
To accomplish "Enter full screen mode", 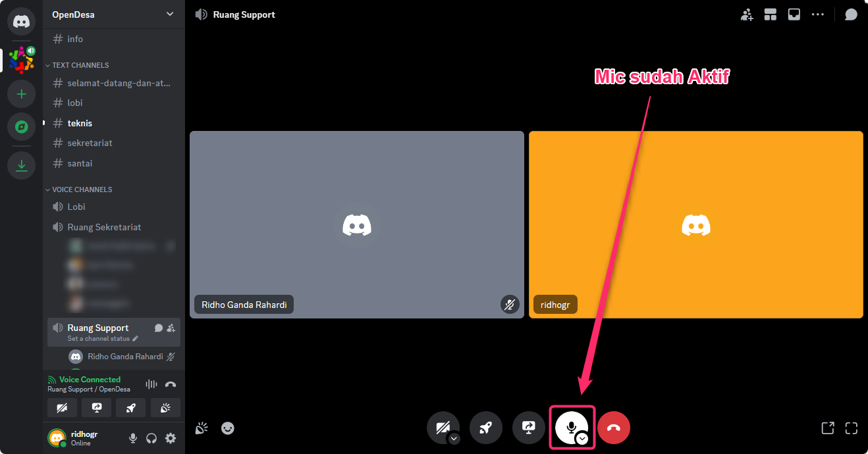I will 852,428.
